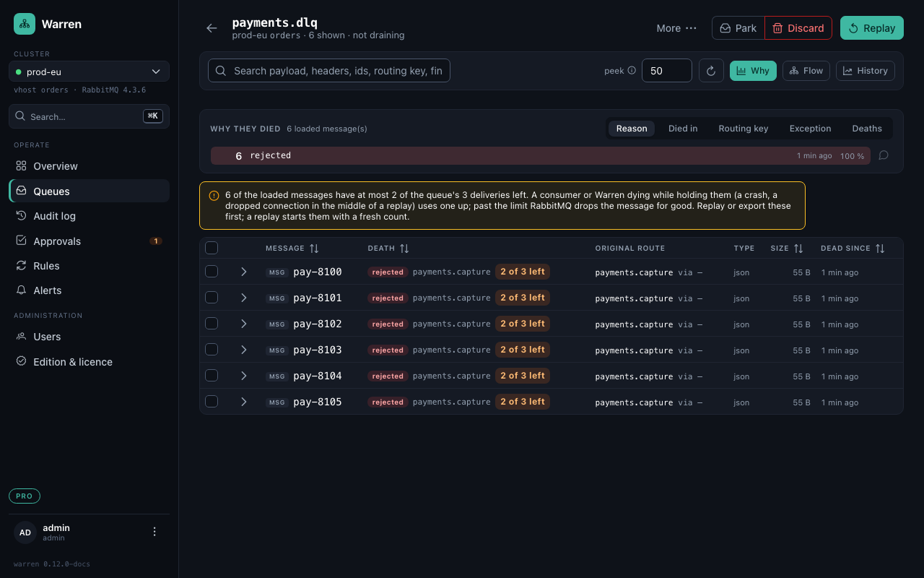Image resolution: width=924 pixels, height=578 pixels.
Task: Click the Warren logo icon
Action: tap(25, 24)
